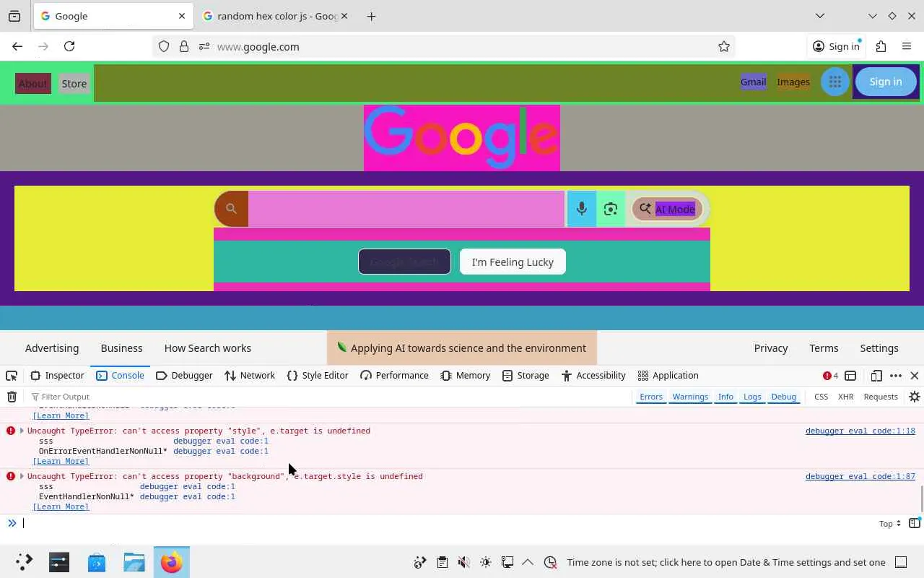The width and height of the screenshot is (924, 578).
Task: Open display brightness tray icon
Action: point(486,562)
